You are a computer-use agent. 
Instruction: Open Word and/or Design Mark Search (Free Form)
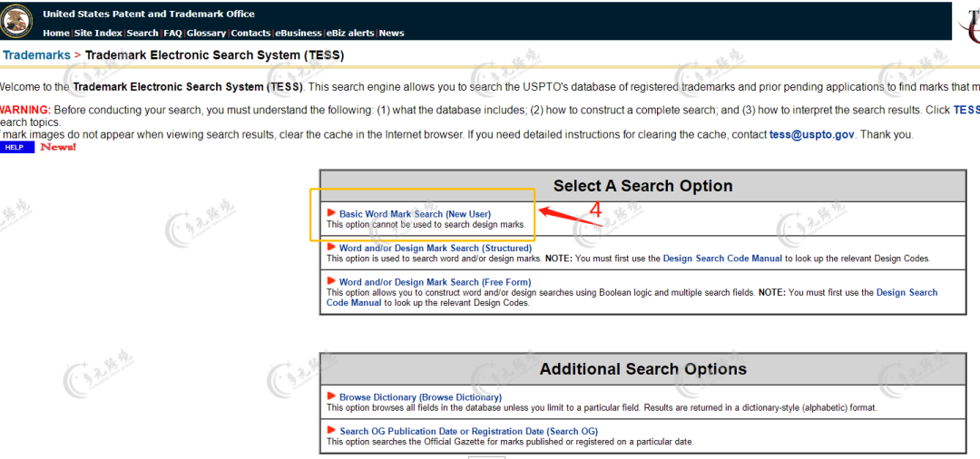click(x=435, y=281)
